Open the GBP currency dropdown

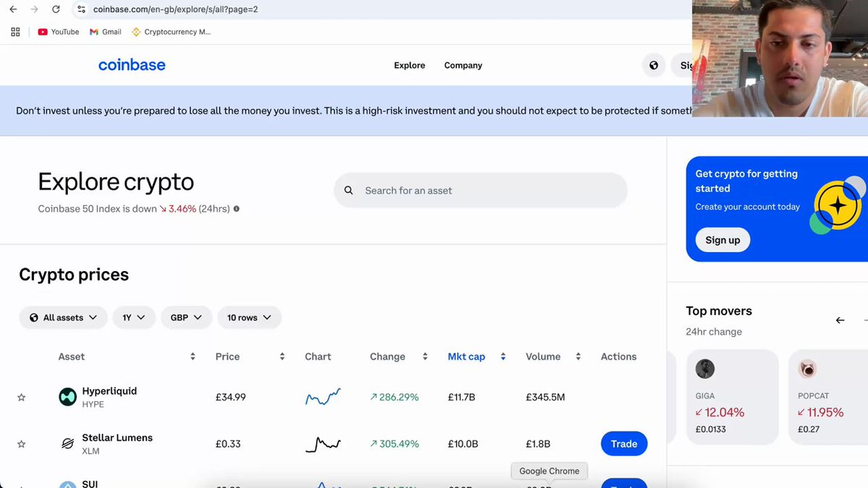pos(187,317)
